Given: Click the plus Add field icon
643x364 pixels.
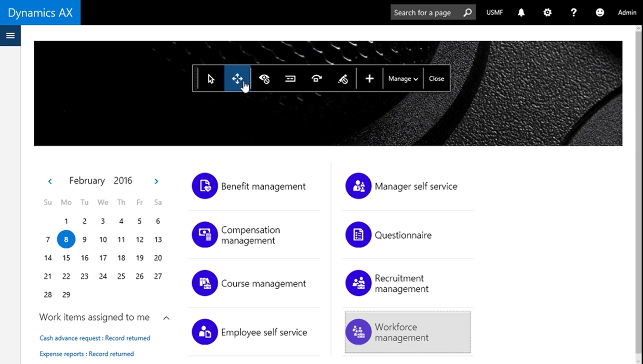Looking at the screenshot, I should (369, 79).
